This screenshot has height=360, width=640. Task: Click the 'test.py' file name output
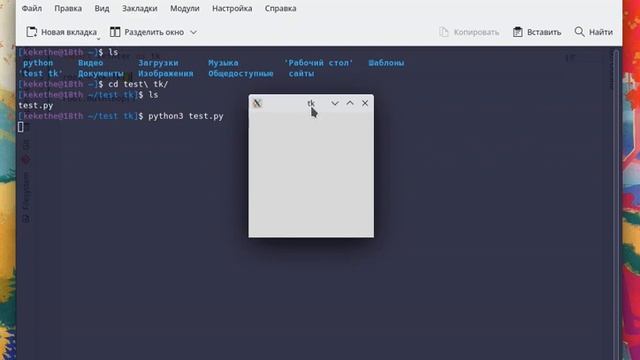[36, 105]
